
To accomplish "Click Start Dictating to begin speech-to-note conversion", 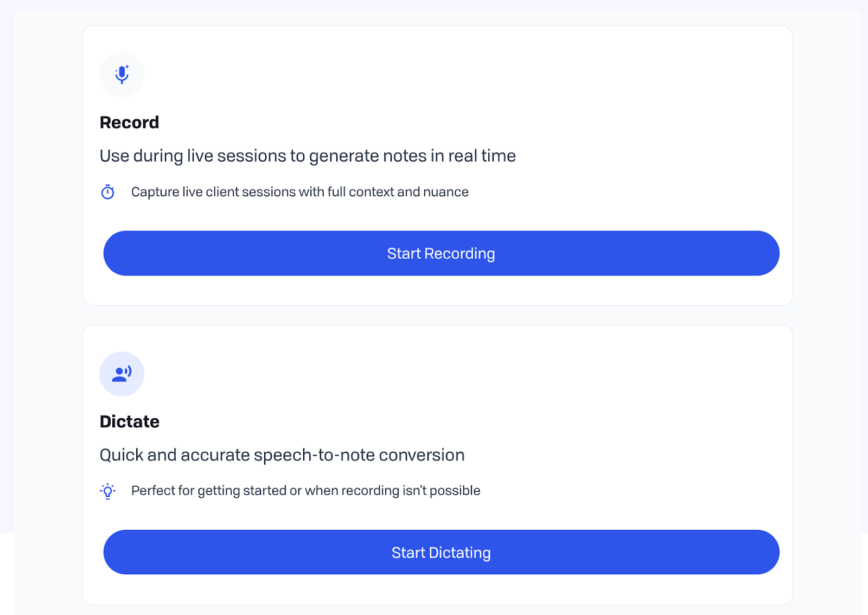I will click(441, 552).
